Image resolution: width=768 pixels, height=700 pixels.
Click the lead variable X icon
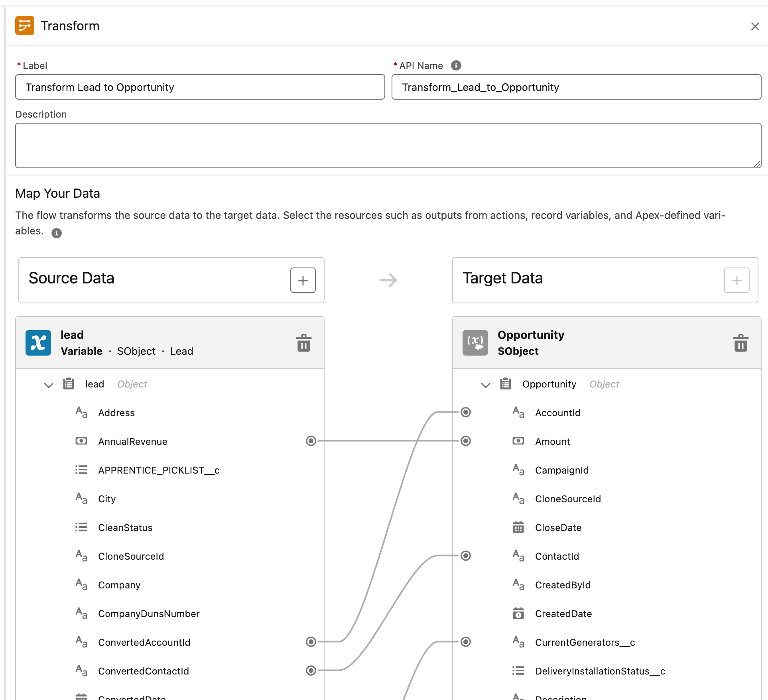38,343
